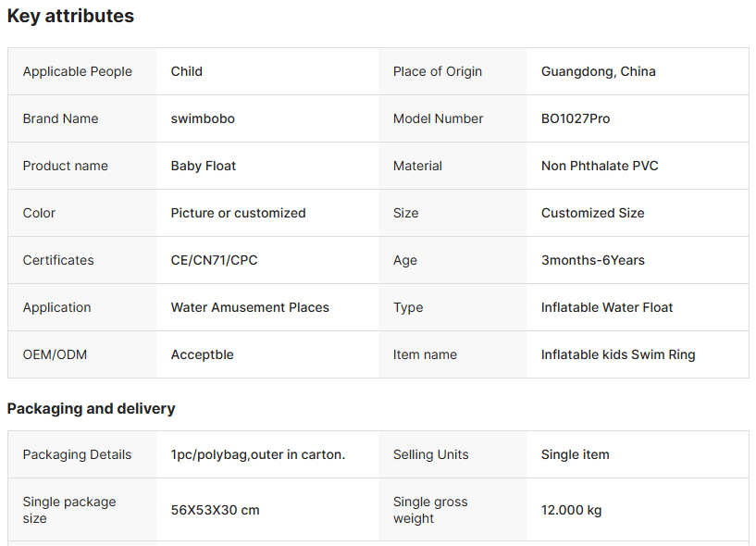
Task: Click the 12.000 kg gross weight value
Action: [572, 510]
